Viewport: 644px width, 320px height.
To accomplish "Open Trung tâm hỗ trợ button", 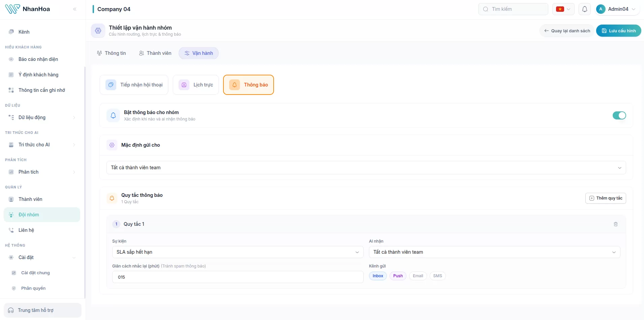I will [42, 310].
